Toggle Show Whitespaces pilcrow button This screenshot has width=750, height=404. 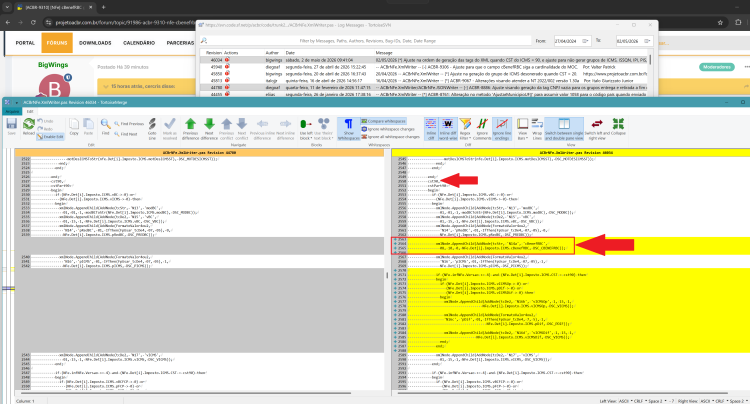(x=349, y=129)
